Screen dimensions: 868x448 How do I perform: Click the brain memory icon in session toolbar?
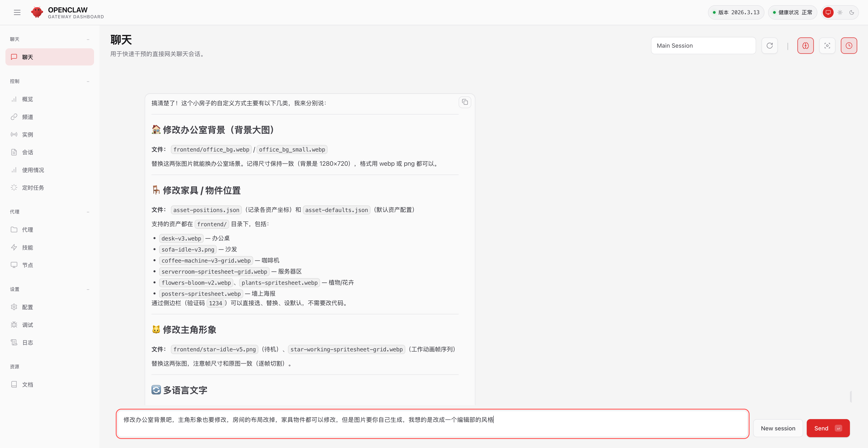click(806, 45)
